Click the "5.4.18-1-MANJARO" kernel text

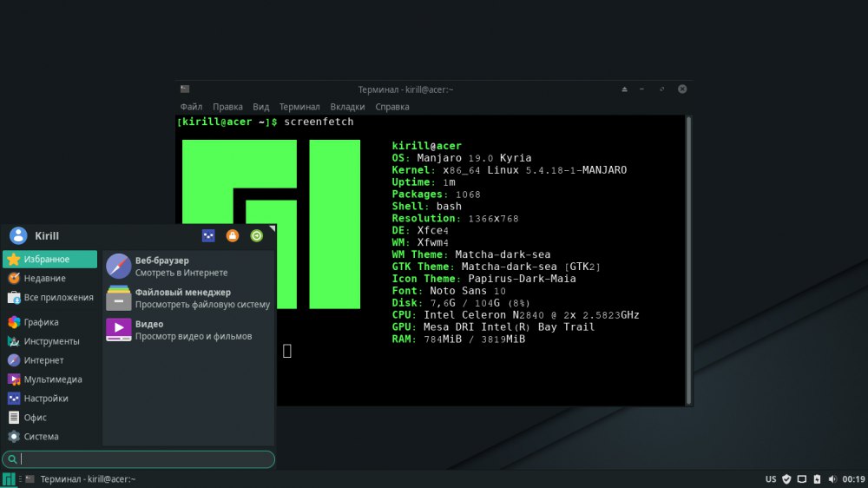click(x=576, y=170)
